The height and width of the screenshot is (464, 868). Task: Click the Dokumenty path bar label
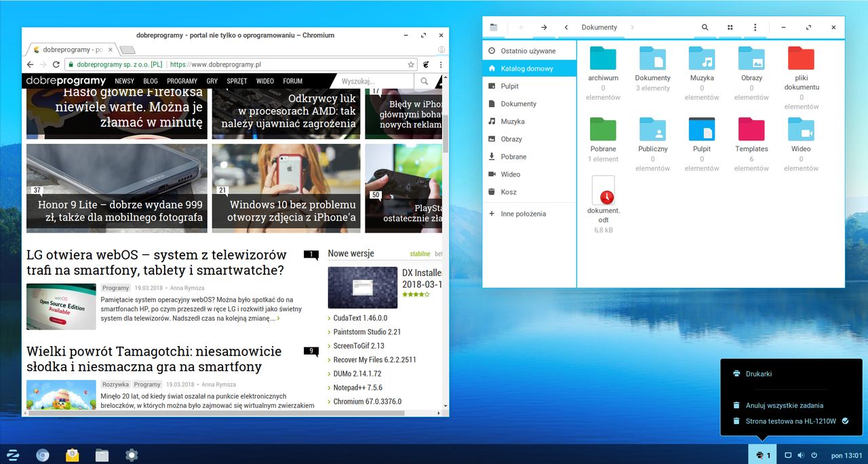599,27
